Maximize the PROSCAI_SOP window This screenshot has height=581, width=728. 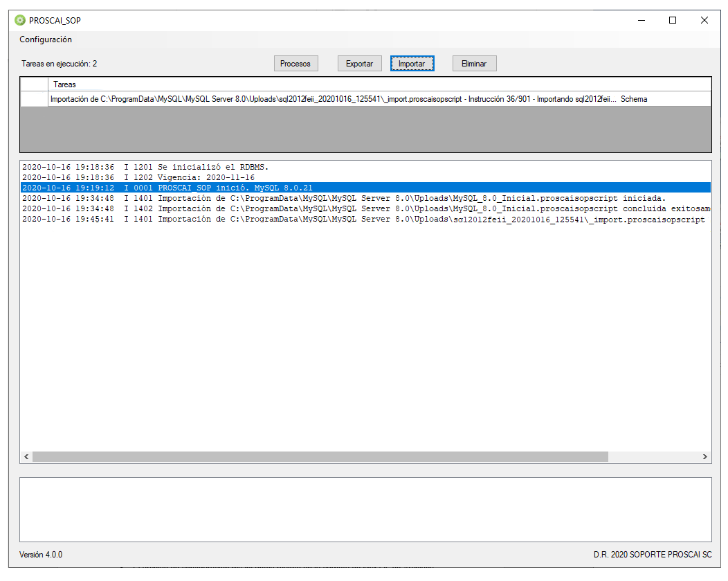click(x=672, y=21)
